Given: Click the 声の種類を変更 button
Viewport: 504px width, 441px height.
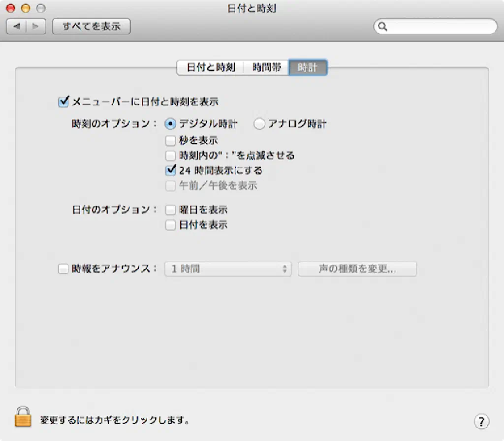Looking at the screenshot, I should (357, 269).
